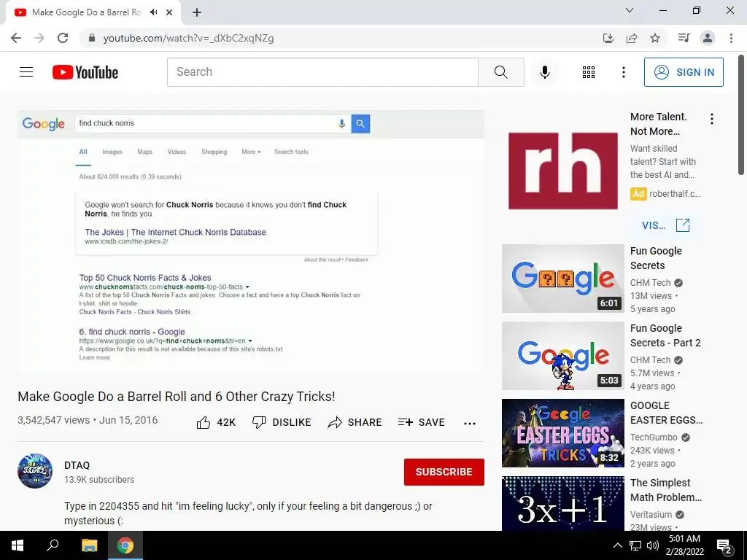The image size is (747, 560).
Task: Save the video to a playlist
Action: pos(421,422)
